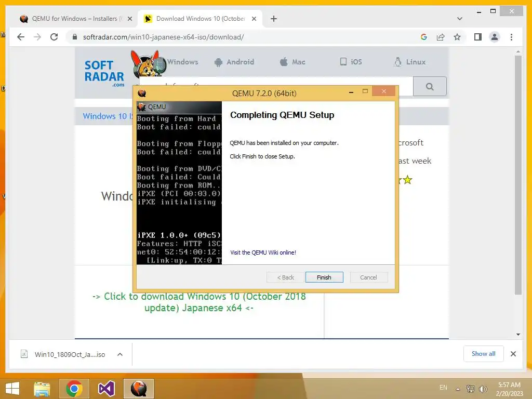The image size is (532, 399).
Task: Close the Download Windows 10 tab
Action: coord(254,19)
